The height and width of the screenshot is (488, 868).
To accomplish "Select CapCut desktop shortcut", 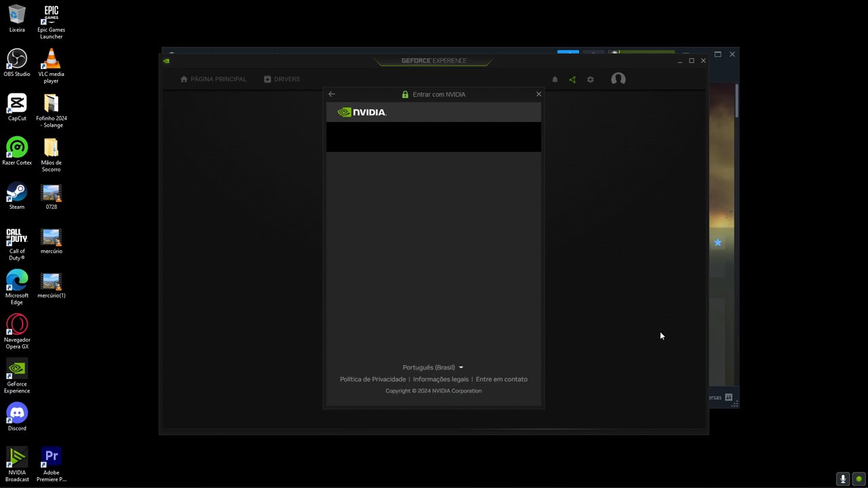I will click(x=17, y=107).
